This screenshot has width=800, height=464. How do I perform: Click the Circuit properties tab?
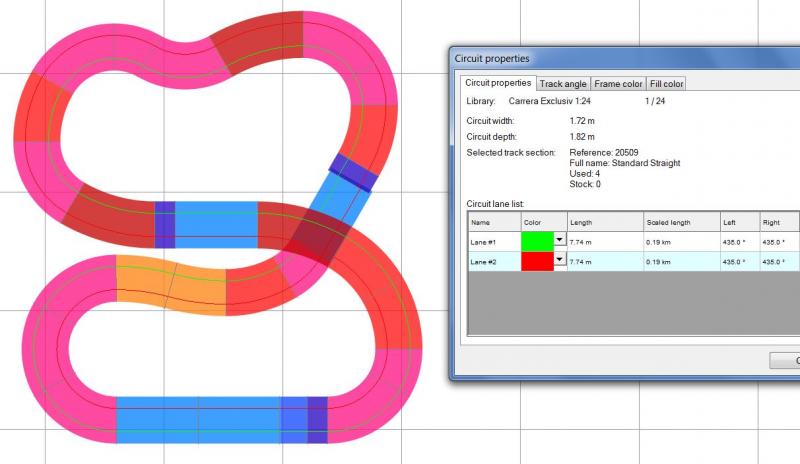click(x=498, y=83)
